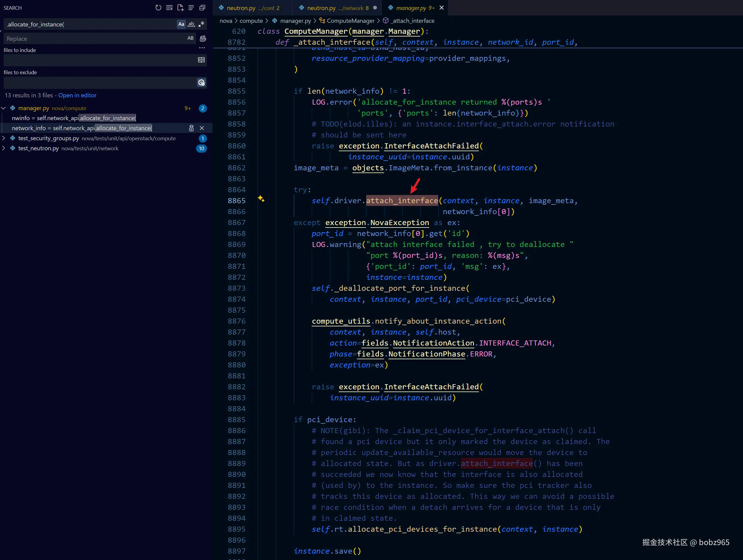Close the manager.py tab
The height and width of the screenshot is (560, 743).
(x=442, y=8)
